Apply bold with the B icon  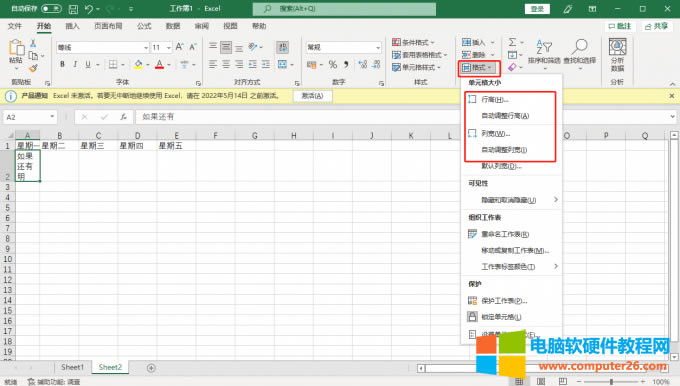(x=62, y=65)
